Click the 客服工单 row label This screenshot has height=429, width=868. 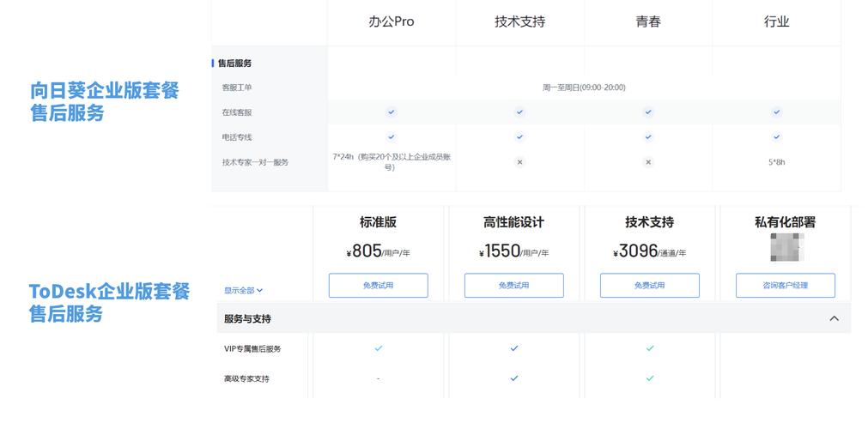[237, 88]
